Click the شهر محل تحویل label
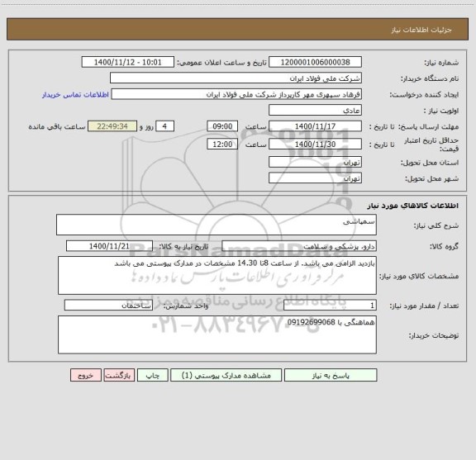This screenshot has height=460, width=476. tap(431, 179)
